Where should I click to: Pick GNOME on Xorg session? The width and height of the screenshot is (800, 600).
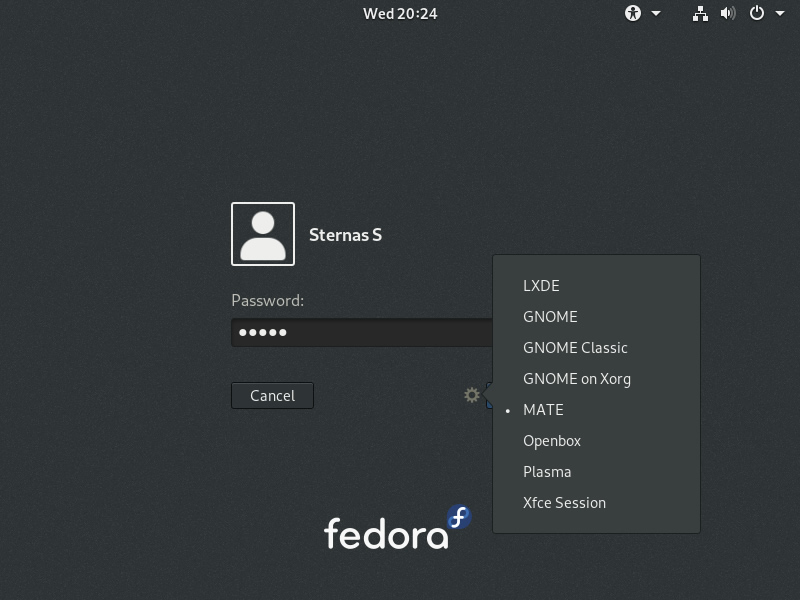[596, 379]
